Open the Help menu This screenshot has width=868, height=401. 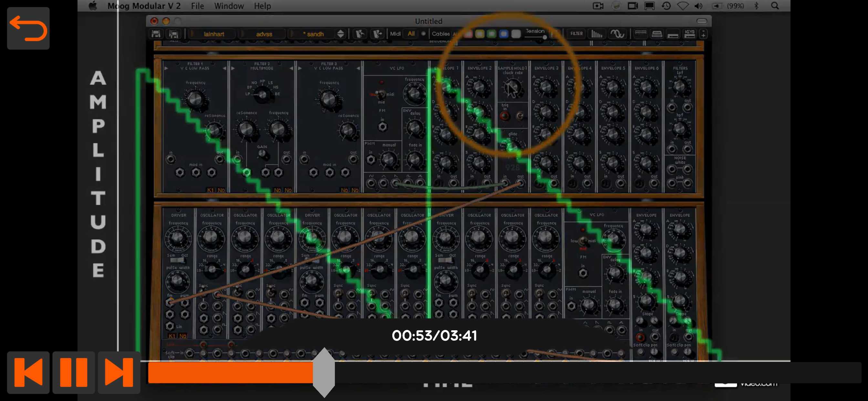pos(262,6)
